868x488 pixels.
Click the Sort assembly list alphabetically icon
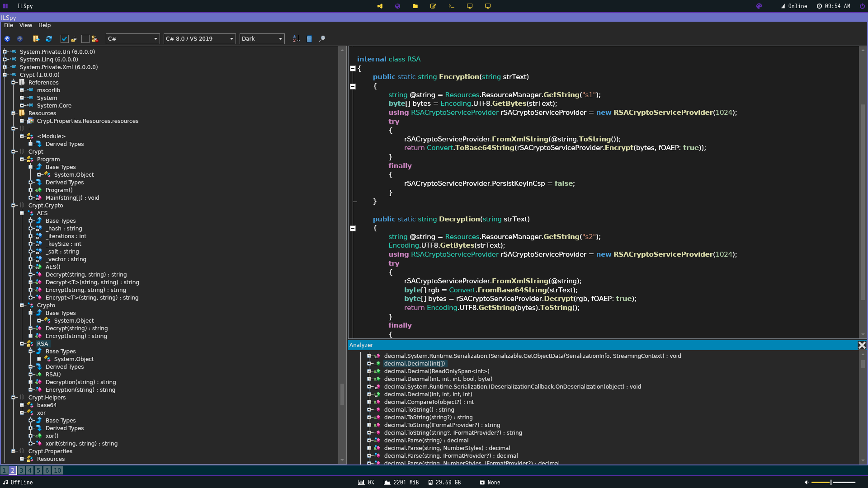coord(296,39)
